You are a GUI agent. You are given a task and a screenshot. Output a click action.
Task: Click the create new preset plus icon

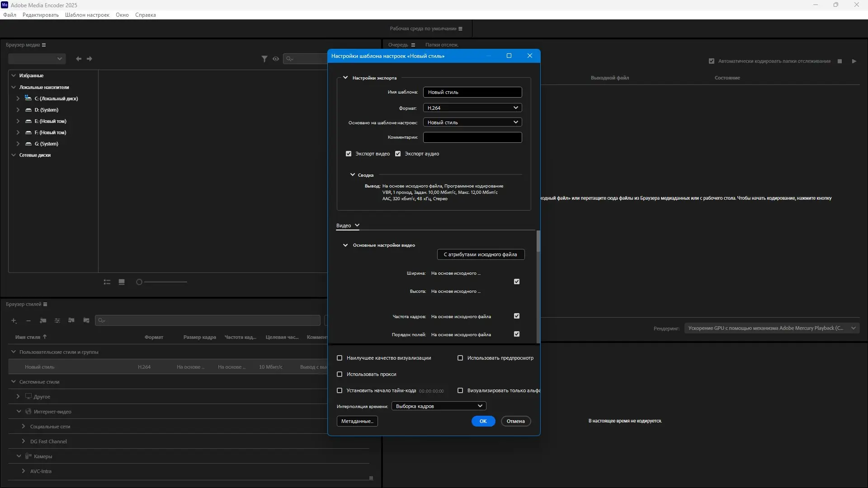pyautogui.click(x=14, y=321)
